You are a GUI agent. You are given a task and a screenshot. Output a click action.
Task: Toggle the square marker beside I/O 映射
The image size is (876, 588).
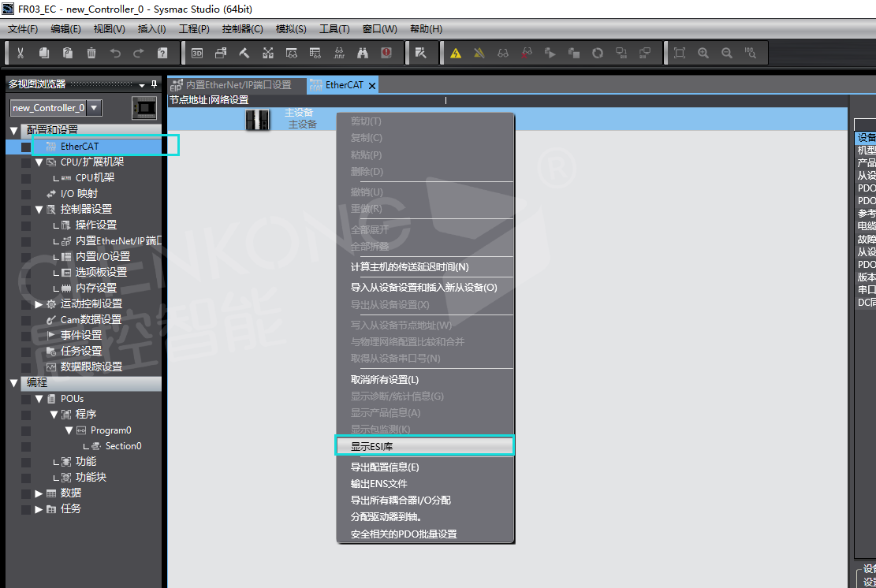click(26, 194)
